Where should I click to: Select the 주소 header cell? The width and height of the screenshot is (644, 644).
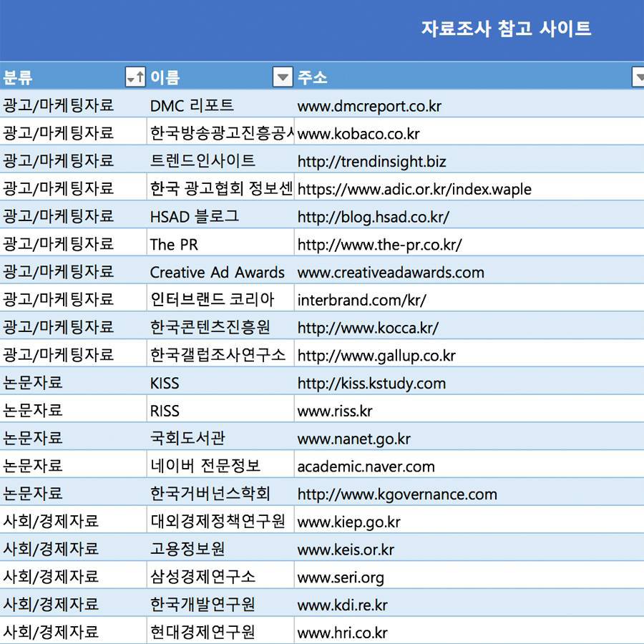click(469, 77)
